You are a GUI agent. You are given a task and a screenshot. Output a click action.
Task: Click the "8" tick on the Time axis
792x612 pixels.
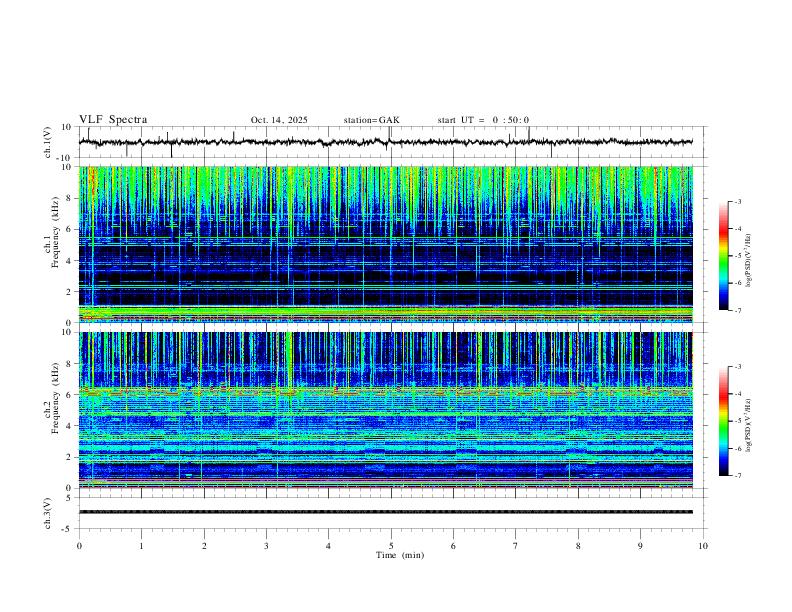tap(578, 546)
